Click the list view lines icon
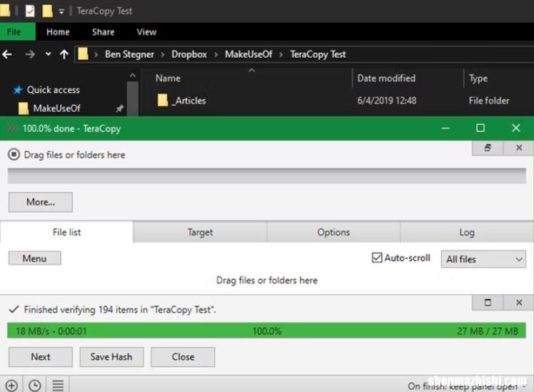Image resolution: width=534 pixels, height=392 pixels. click(x=58, y=386)
